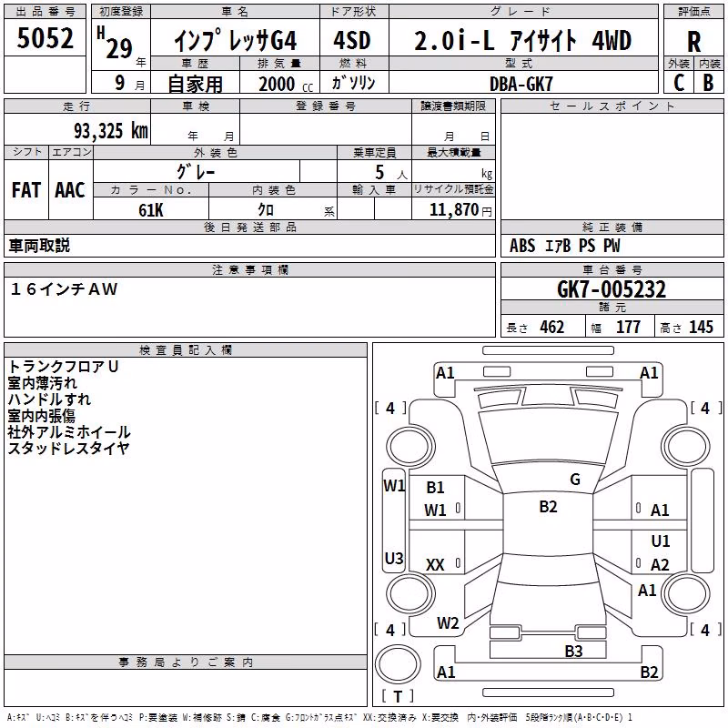The height and width of the screenshot is (728, 728).
Task: Click the mileage 93,325 km
Action: click(110, 131)
